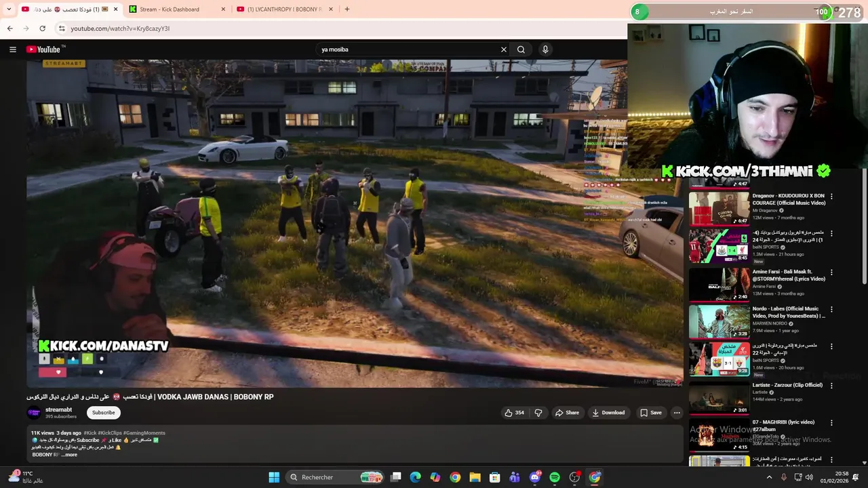Open the Windows Start menu
868x488 pixels.
click(x=274, y=477)
